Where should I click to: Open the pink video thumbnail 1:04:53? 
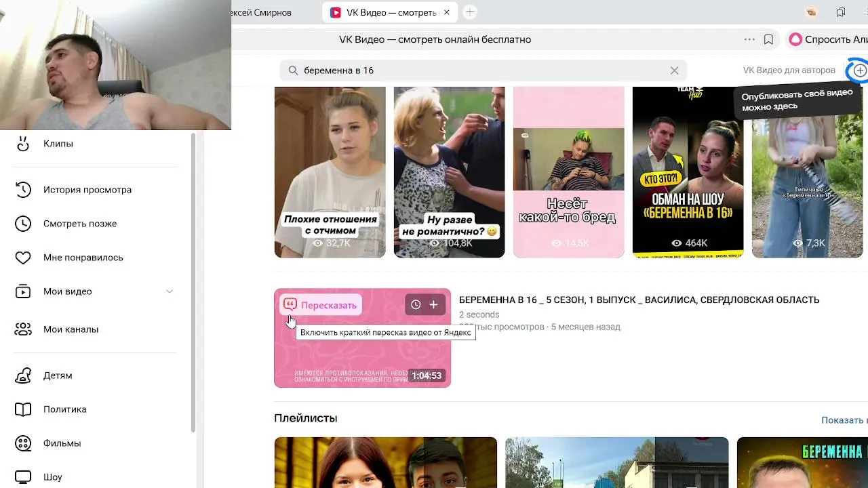click(x=362, y=338)
